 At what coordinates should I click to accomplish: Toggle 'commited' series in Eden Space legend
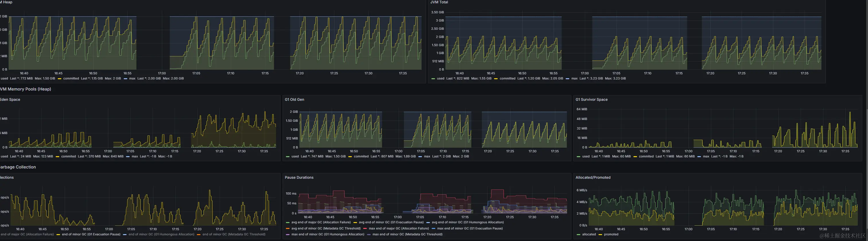click(68, 157)
